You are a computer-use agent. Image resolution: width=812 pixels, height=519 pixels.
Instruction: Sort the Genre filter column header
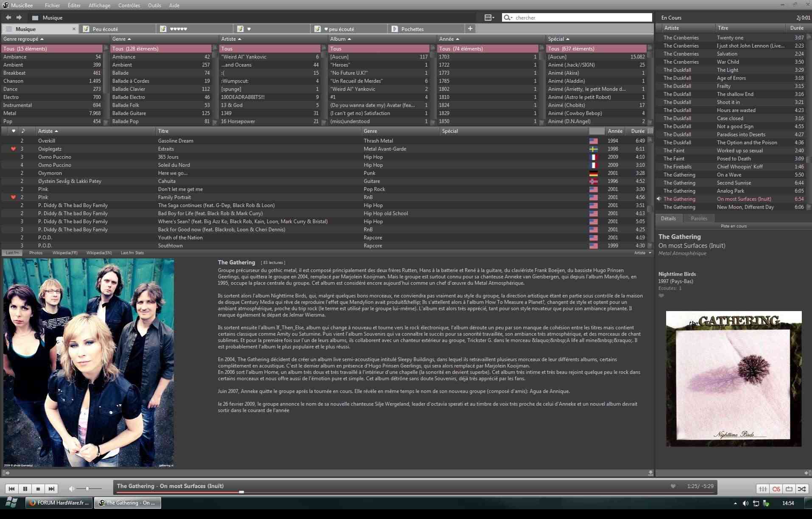(x=164, y=39)
